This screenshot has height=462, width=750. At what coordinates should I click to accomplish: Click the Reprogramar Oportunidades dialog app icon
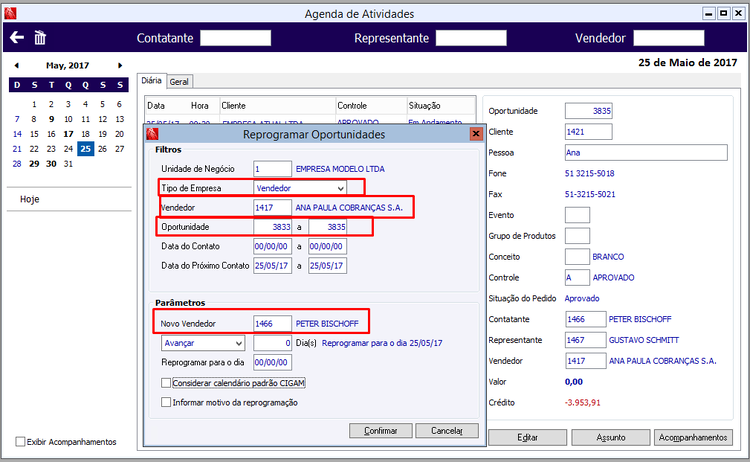point(153,134)
